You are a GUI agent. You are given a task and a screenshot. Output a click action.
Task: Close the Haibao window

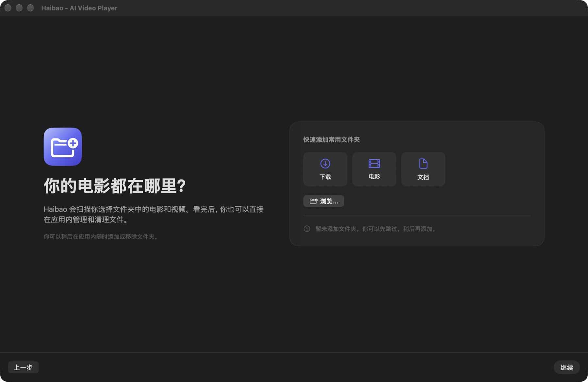pos(8,8)
